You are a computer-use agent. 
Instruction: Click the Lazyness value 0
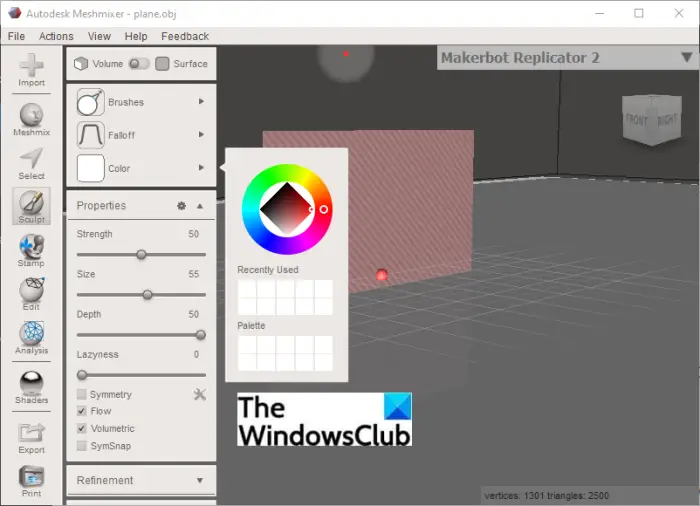pyautogui.click(x=196, y=354)
